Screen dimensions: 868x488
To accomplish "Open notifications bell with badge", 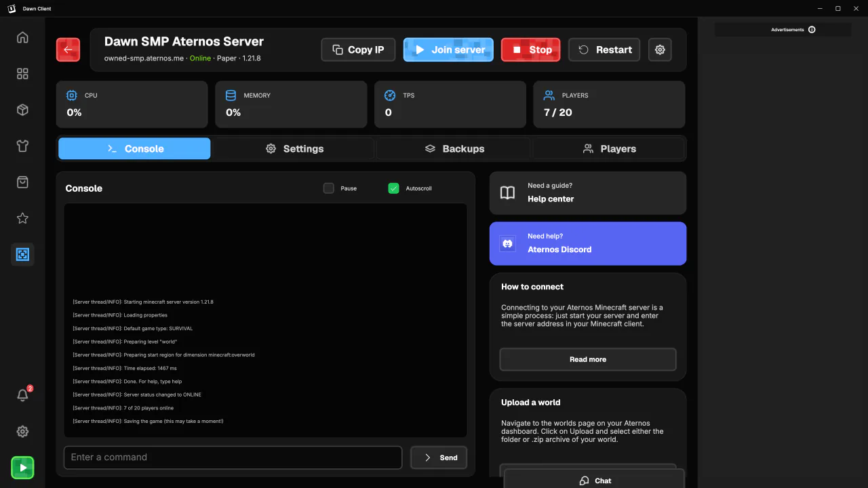I will (x=22, y=395).
